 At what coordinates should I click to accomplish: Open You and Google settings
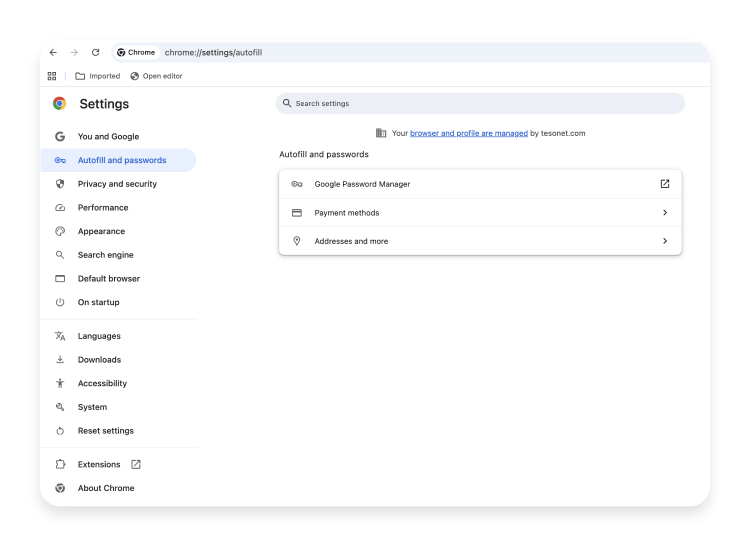pos(119,136)
